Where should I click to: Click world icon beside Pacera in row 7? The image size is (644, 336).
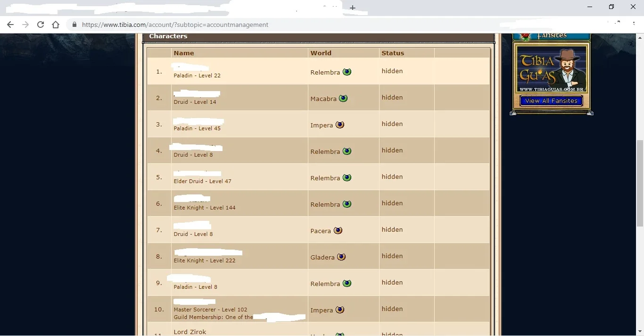[x=338, y=230]
